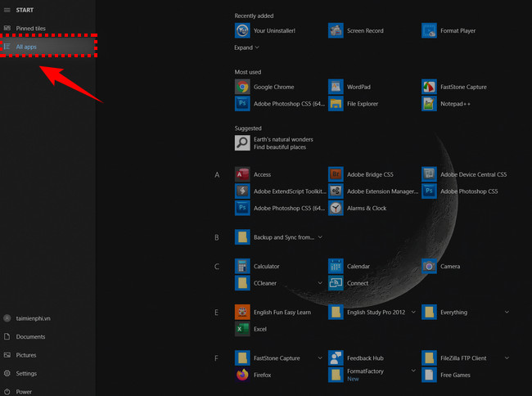Expand FileZilla FTP Client folder
Viewport: 532px width, 396px height.
(507, 358)
